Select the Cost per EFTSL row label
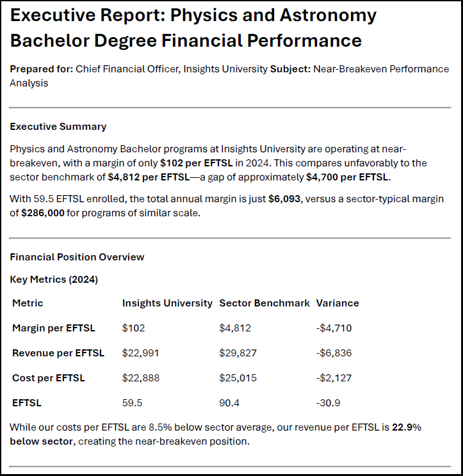This screenshot has height=476, width=463. click(x=49, y=378)
